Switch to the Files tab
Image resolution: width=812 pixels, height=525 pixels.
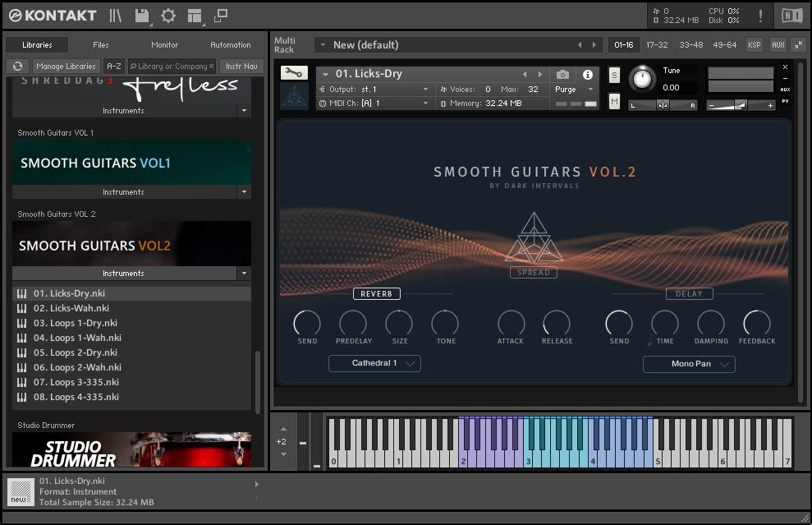click(x=100, y=45)
